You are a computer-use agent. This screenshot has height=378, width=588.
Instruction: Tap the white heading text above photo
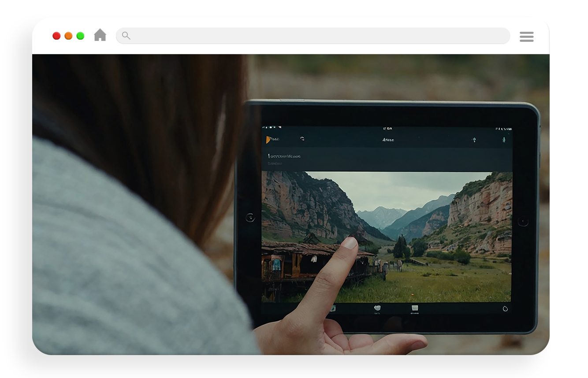[x=284, y=156]
